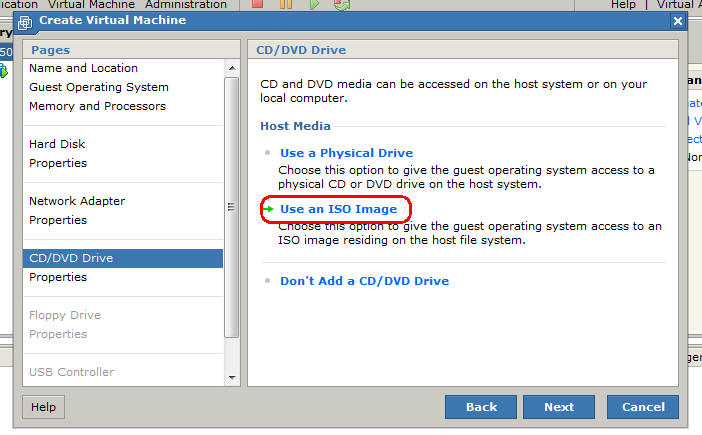Click the green arrow beside Use an ISO Image
Screen dimensions: 702x435
(x=269, y=209)
